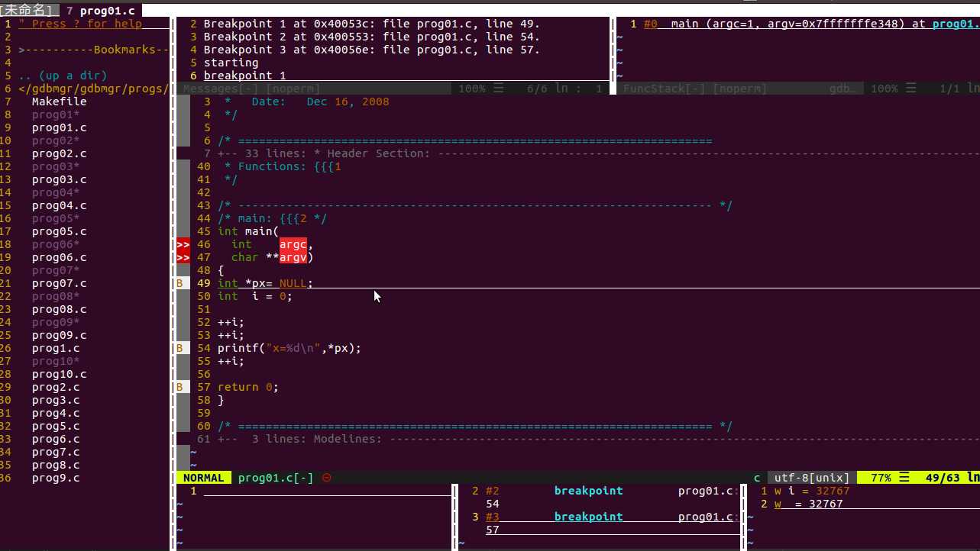Open prog01.c from the file tree
Screen dimensions: 980x551
click(59, 127)
